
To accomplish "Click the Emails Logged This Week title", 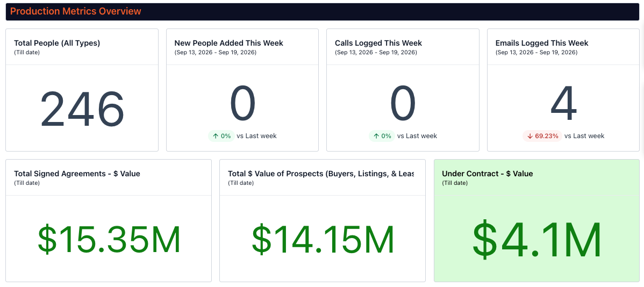I will [x=542, y=43].
